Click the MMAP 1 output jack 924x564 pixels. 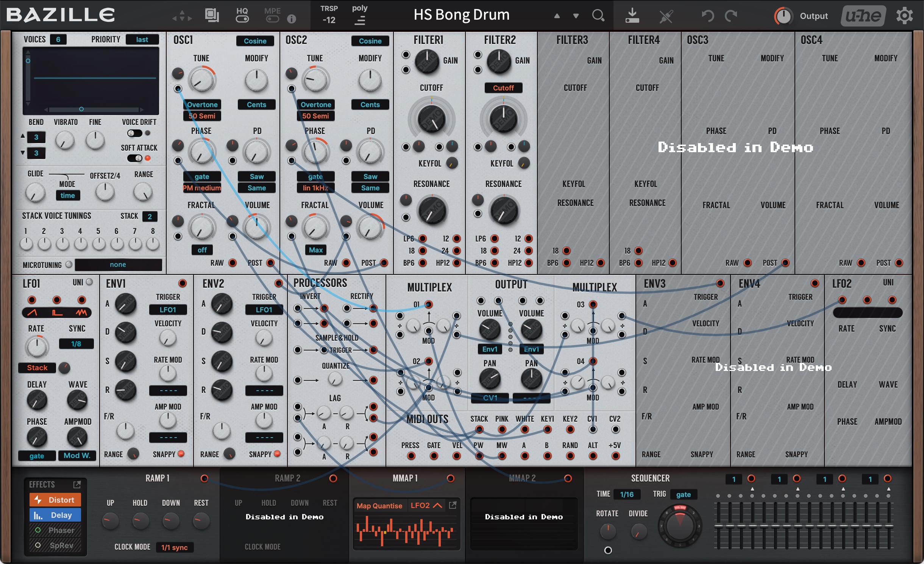tap(450, 478)
